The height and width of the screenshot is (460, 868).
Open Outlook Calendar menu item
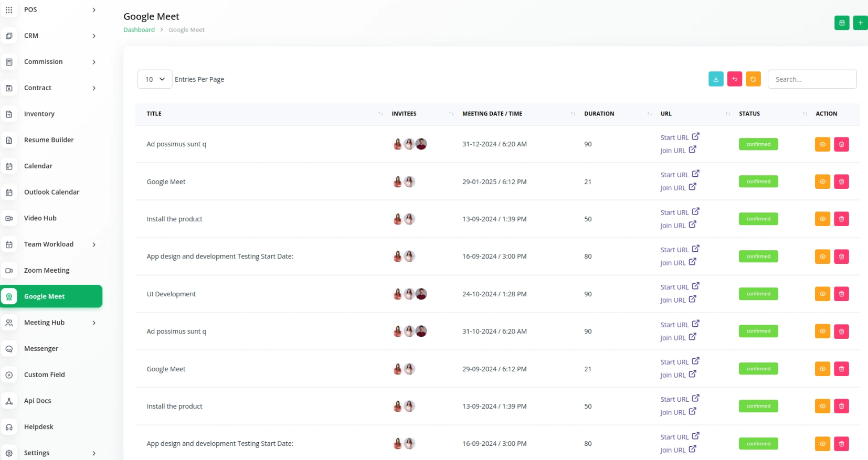pyautogui.click(x=51, y=192)
